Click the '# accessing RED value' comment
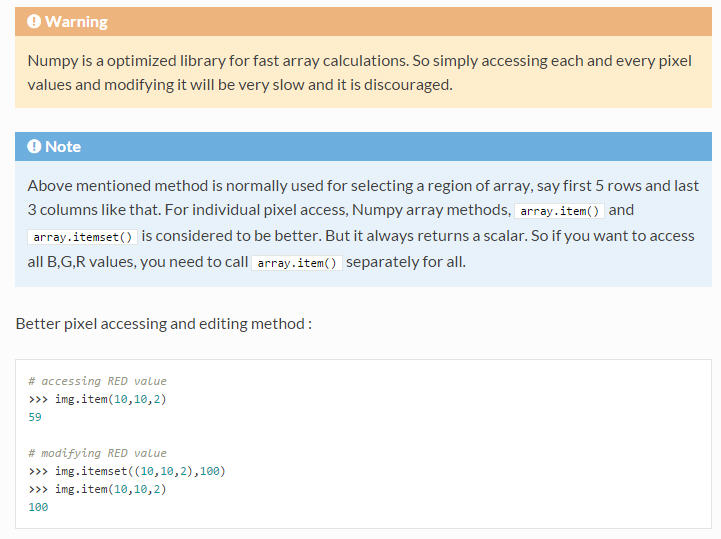Screen dimensions: 721x539 tap(97, 381)
